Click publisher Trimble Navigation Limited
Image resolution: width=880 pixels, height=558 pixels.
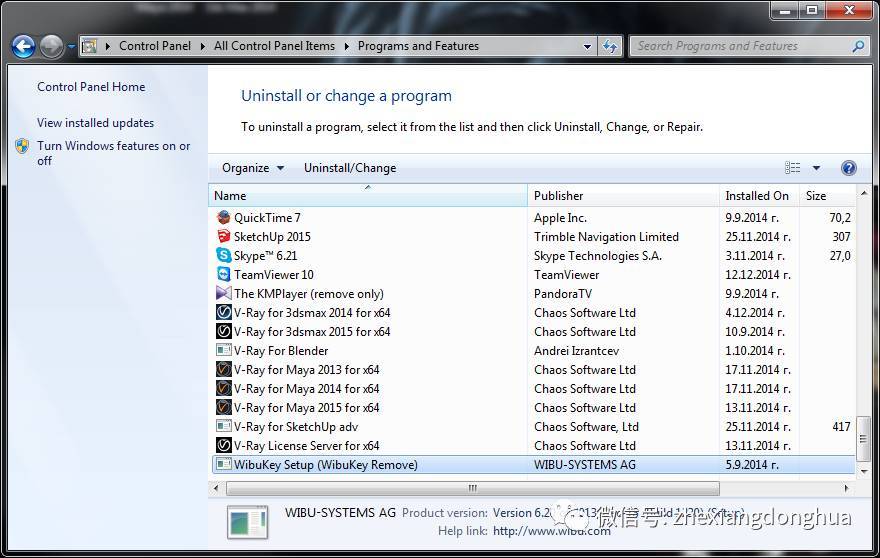click(607, 236)
